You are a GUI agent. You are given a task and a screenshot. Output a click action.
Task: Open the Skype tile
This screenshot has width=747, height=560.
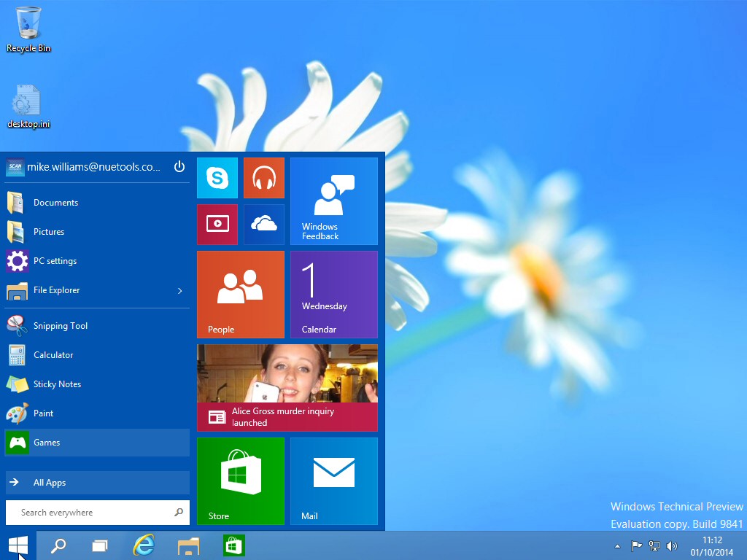point(217,178)
